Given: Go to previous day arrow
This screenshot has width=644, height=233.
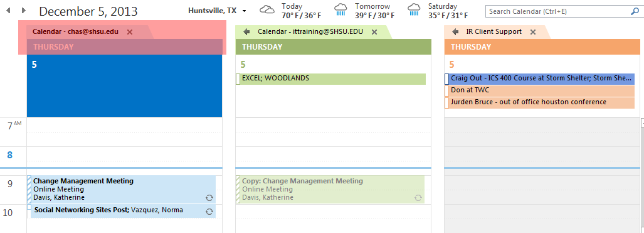Looking at the screenshot, I should (8, 11).
